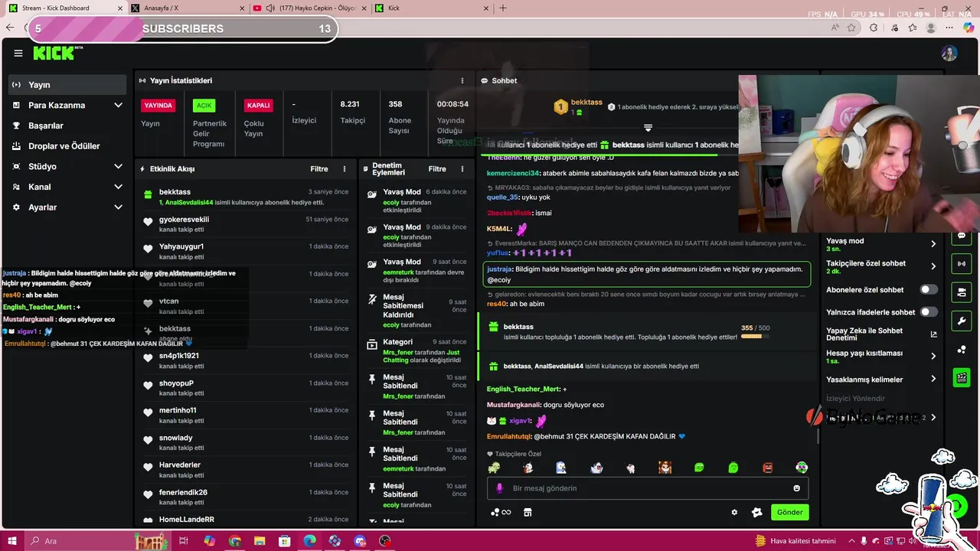
Task: Open the three-dots icon in the right sidebar
Action: click(962, 349)
